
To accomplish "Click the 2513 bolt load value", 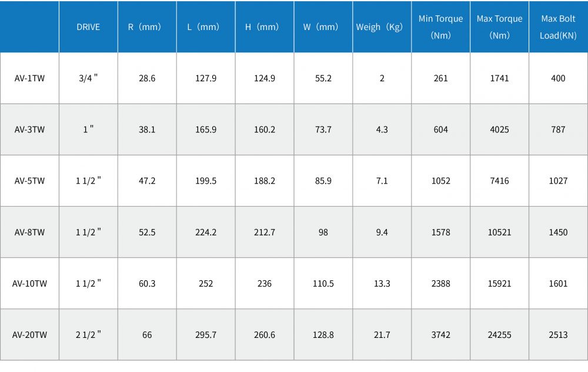I will pos(558,334).
